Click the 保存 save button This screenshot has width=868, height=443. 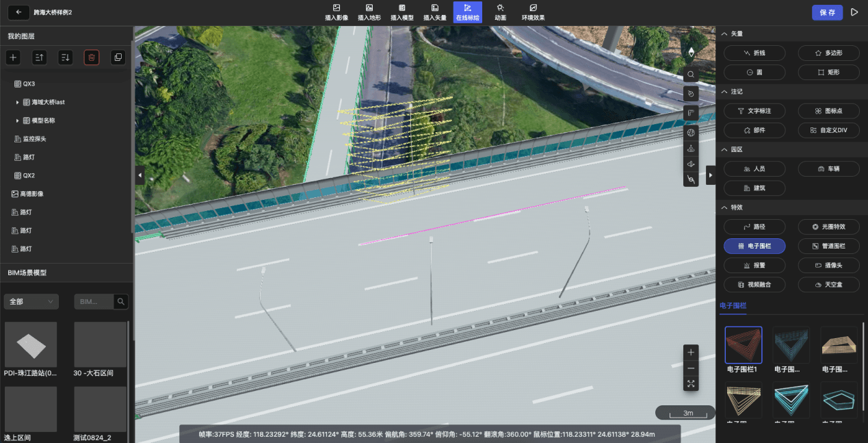point(827,12)
